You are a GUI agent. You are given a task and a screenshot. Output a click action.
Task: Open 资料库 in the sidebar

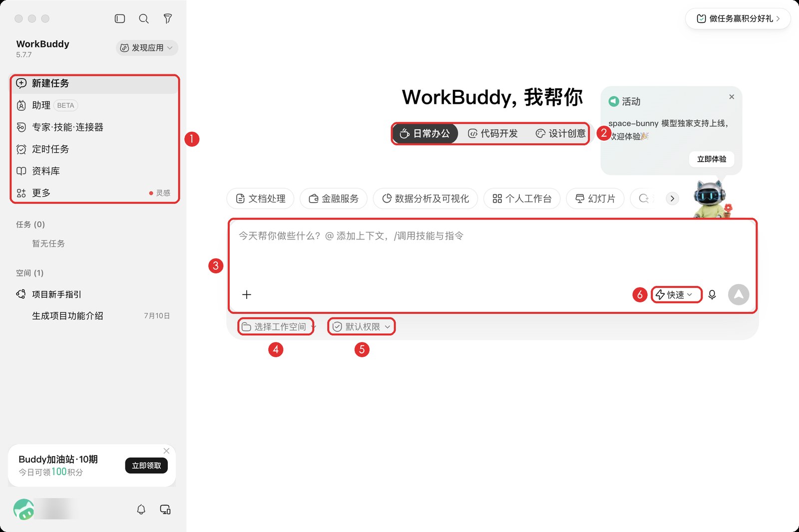(94, 171)
